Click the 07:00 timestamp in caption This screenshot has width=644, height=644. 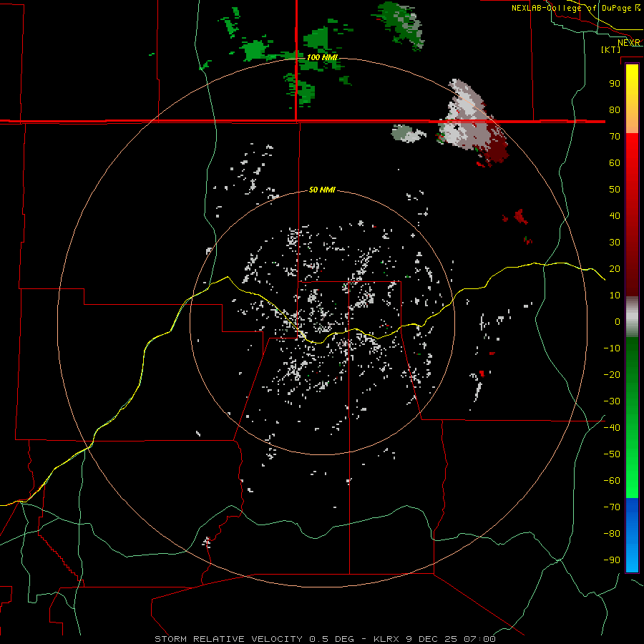tap(479, 639)
